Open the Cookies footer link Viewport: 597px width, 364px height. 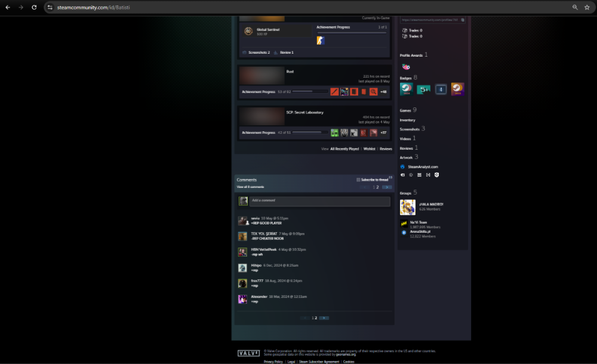(349, 362)
